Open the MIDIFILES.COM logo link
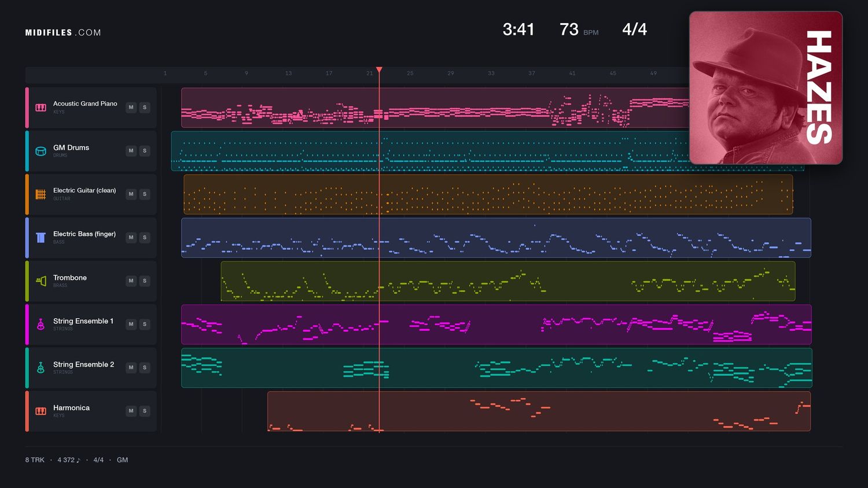The image size is (868, 488). (63, 33)
